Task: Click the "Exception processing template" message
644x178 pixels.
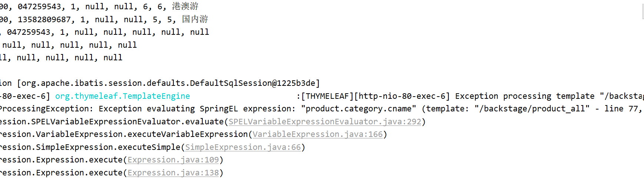Action: pyautogui.click(x=525, y=96)
